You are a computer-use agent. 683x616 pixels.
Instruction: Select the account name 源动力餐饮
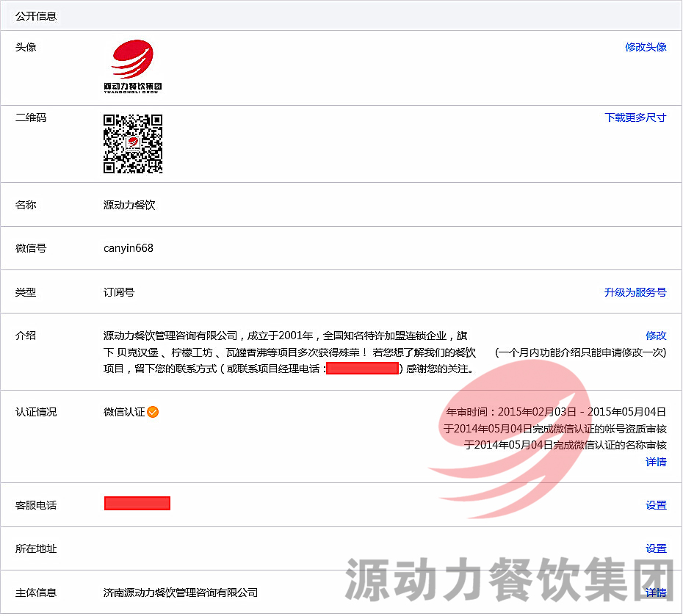coord(129,205)
